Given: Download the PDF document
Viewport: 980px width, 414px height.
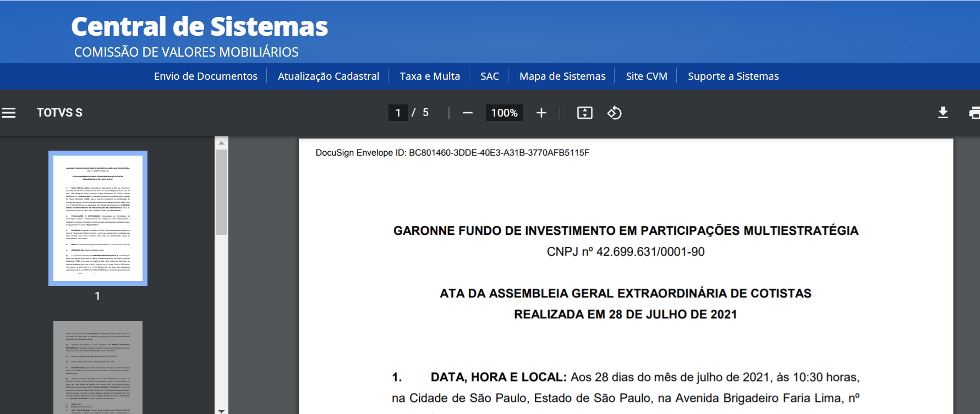Looking at the screenshot, I should point(943,113).
